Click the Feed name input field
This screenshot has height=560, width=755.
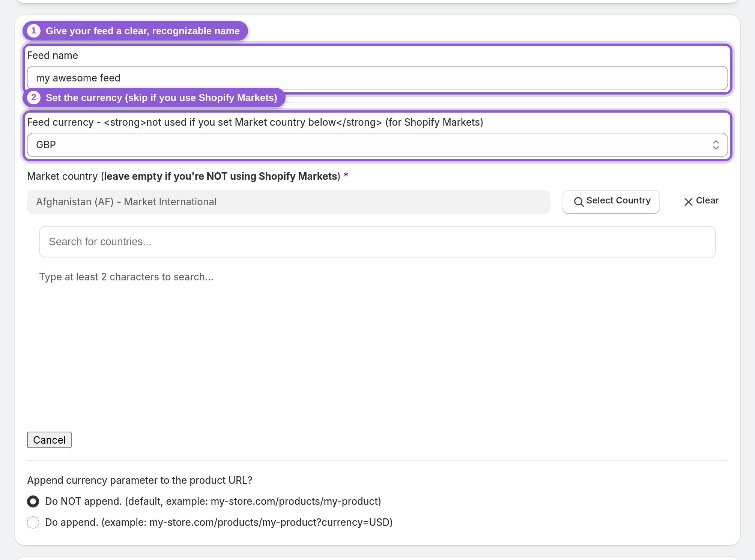(x=377, y=78)
